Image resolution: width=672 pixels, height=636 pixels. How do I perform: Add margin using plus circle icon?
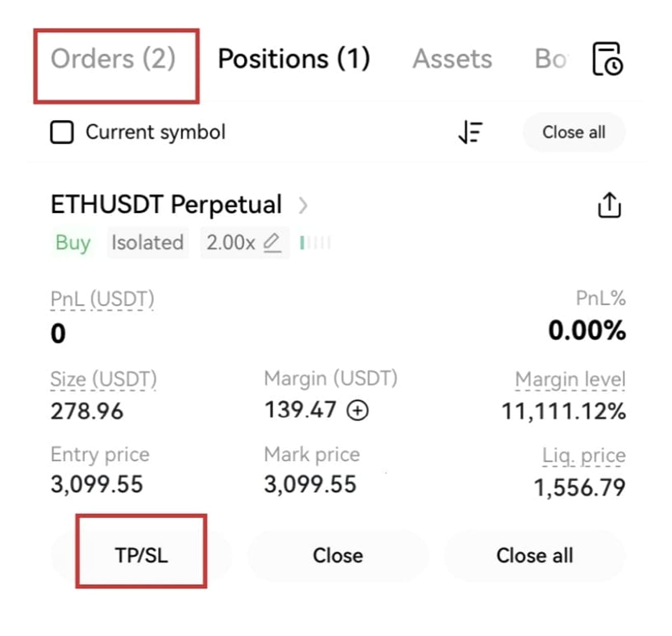pyautogui.click(x=357, y=410)
